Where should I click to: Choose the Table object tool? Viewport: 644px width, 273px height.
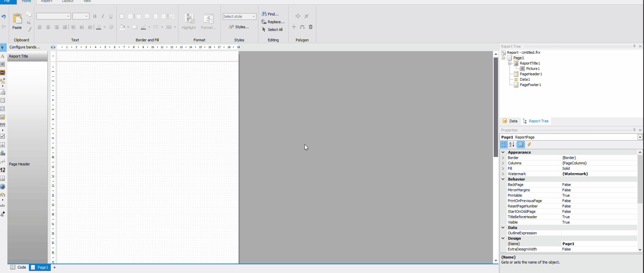pos(3,100)
